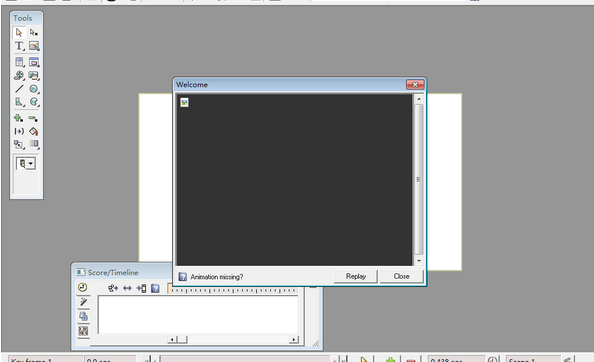Select the arrow Selection tool in Tools
This screenshot has height=362, width=594.
pyautogui.click(x=19, y=33)
